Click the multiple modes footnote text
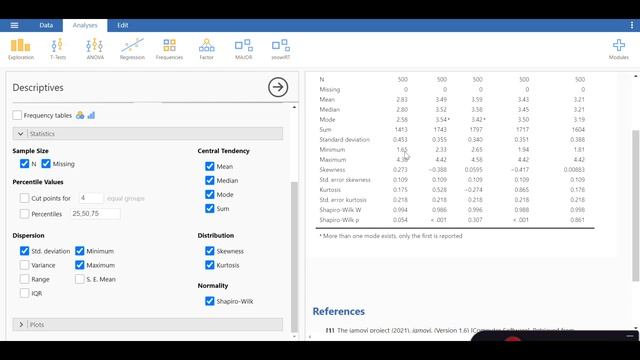The height and width of the screenshot is (360, 640). pos(391,236)
